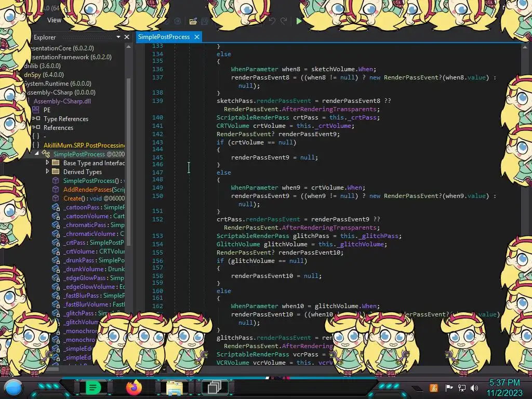Close the Assembly Explorer panel
The image size is (532, 399).
pyautogui.click(x=127, y=37)
